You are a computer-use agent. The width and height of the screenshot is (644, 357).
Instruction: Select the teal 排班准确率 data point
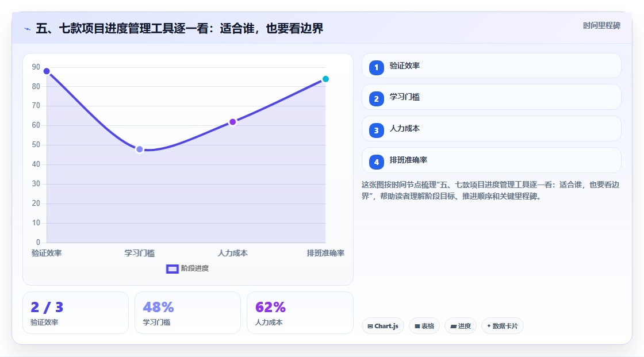325,79
